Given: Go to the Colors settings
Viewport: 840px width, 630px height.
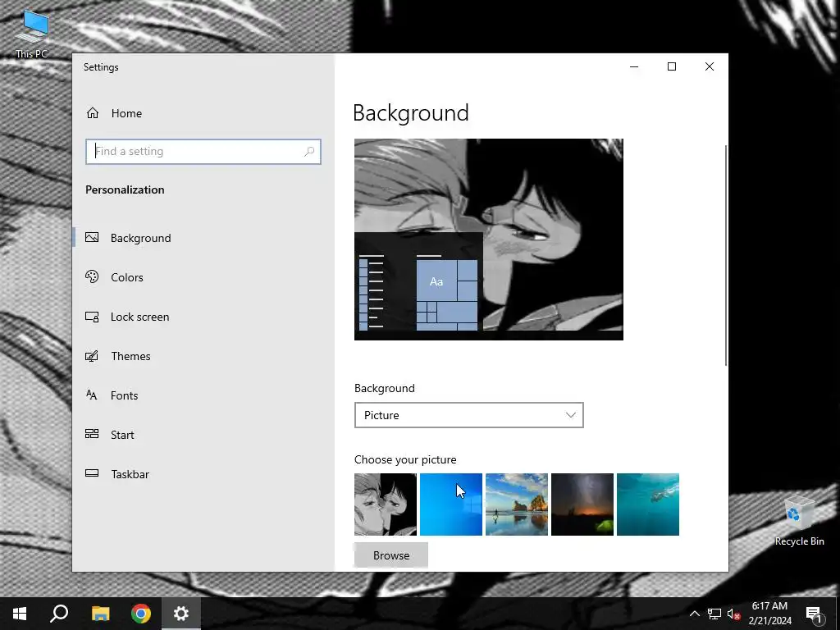Looking at the screenshot, I should click(x=127, y=277).
